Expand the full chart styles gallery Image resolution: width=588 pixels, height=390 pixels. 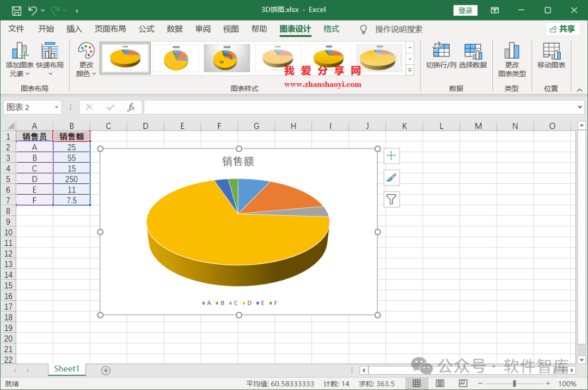(x=410, y=70)
